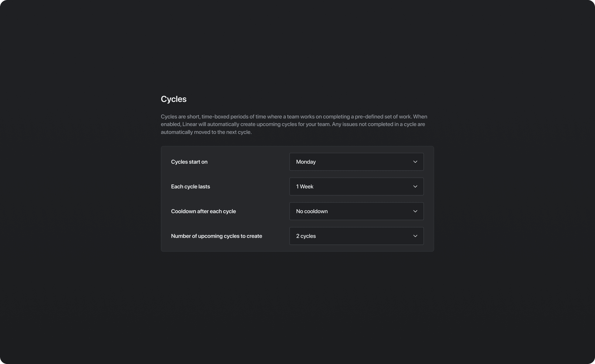Click the chevron arrow next to 1 Week
Screen dimensions: 595x364
point(415,187)
